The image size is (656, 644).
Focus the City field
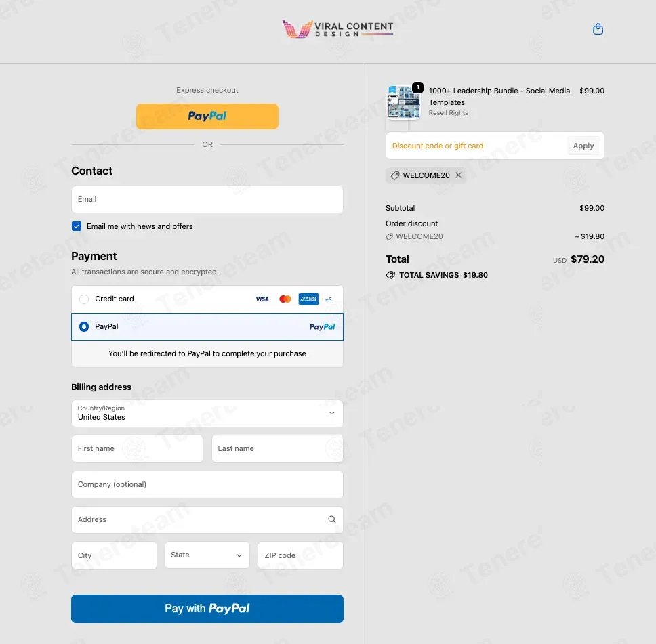[115, 555]
